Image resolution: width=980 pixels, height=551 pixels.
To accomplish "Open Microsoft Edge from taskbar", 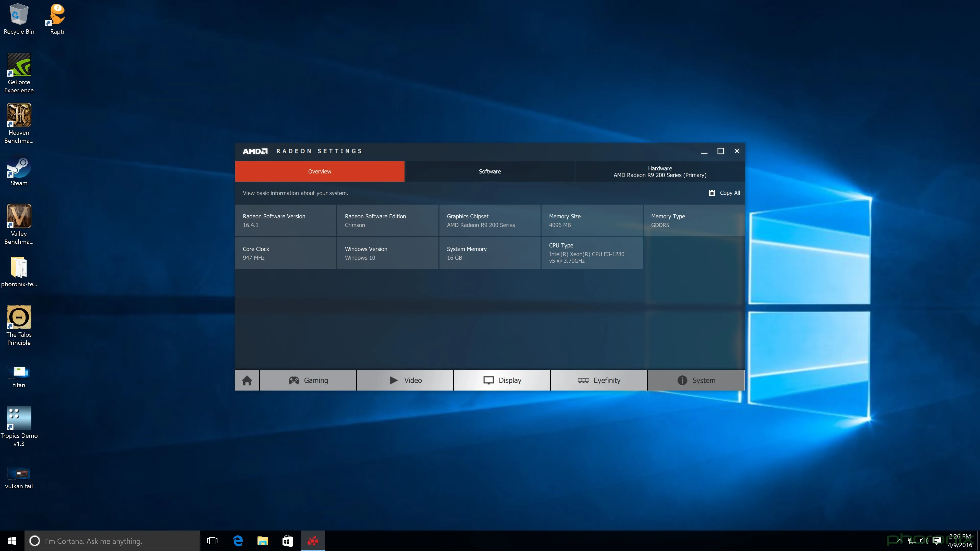I will [238, 541].
